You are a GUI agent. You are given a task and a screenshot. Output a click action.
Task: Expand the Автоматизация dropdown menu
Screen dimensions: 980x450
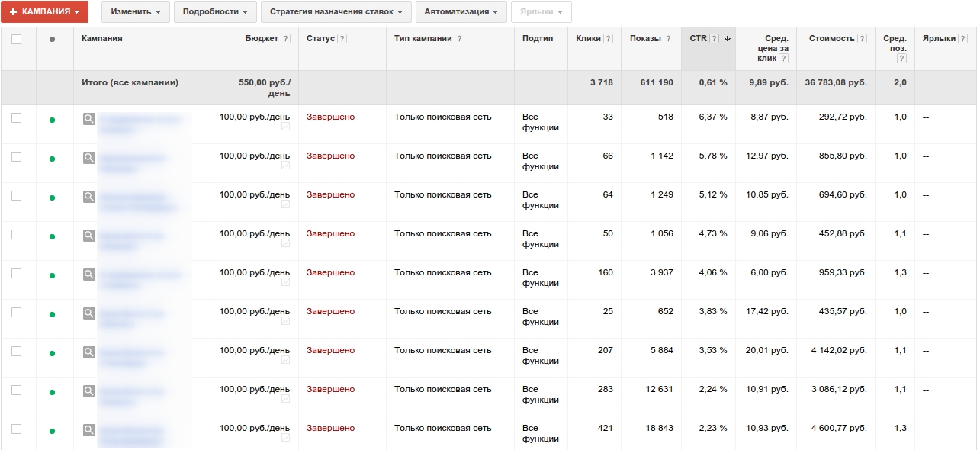point(461,12)
